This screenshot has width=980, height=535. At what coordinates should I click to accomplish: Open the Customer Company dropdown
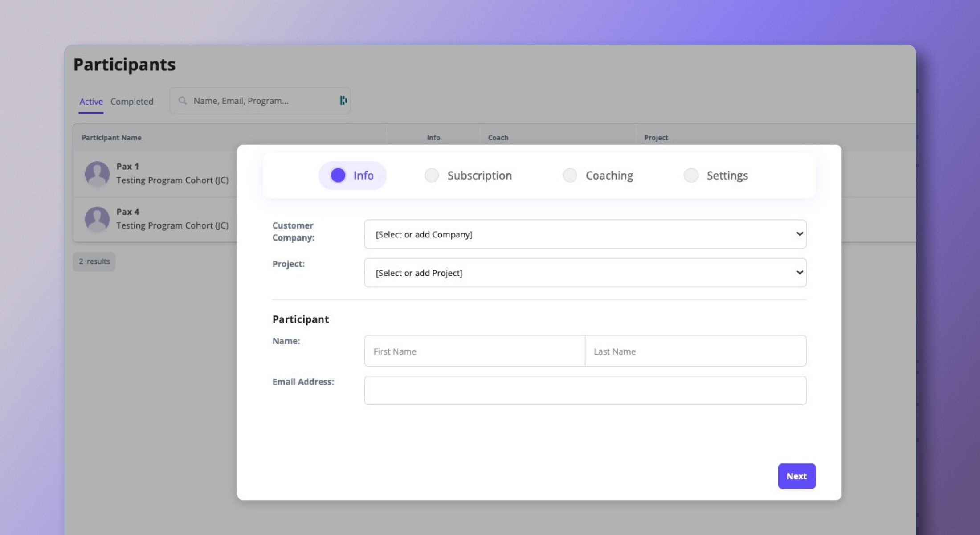pos(584,234)
